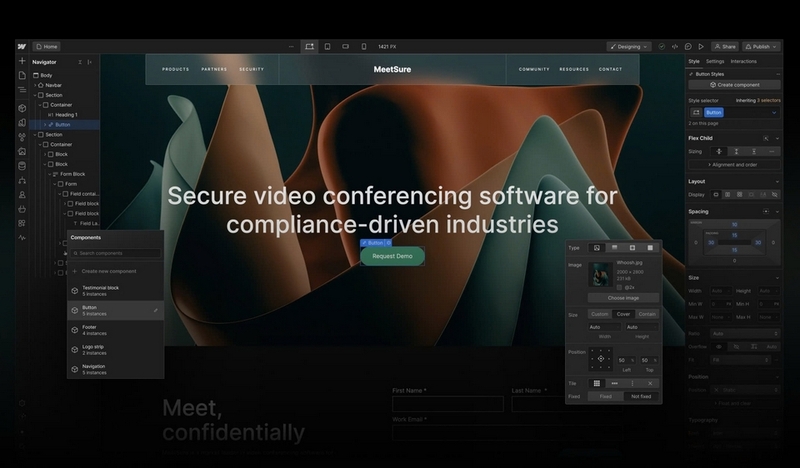Image resolution: width=800 pixels, height=468 pixels.
Task: Click the Choose image button
Action: [x=623, y=298]
